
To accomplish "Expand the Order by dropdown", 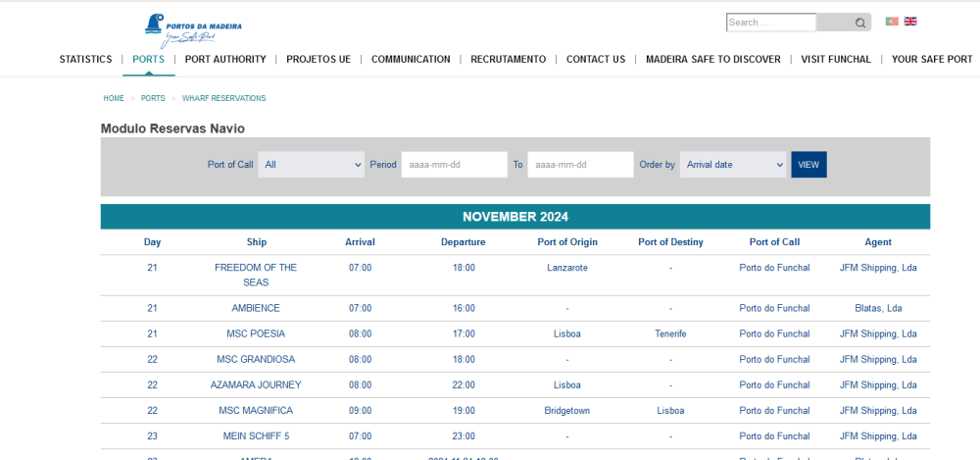I will (x=733, y=165).
